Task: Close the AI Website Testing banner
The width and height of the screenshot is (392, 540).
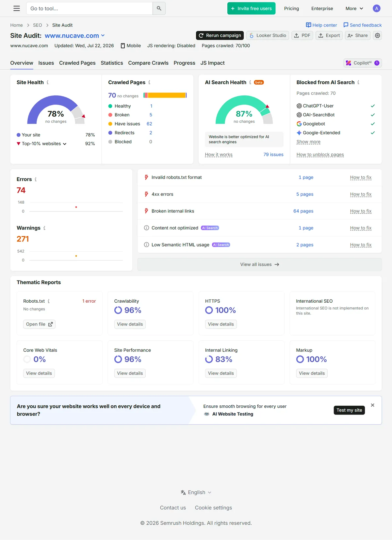Action: (x=373, y=405)
